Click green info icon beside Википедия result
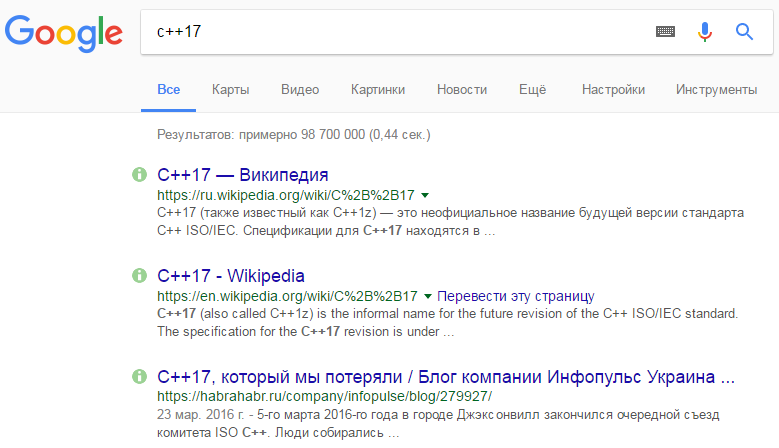Screen dimensions: 779x448 click(x=139, y=174)
